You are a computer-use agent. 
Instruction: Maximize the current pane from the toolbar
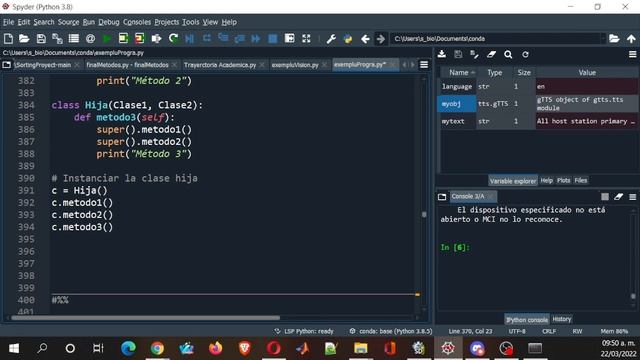point(289,38)
